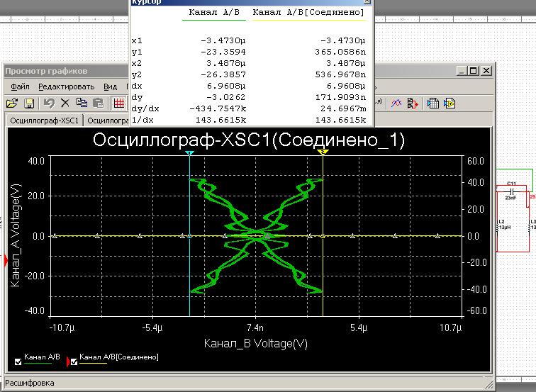Viewport: 536px width, 392px height.
Task: Switch to the Осциллограф-XSC1 tab
Action: tap(44, 121)
